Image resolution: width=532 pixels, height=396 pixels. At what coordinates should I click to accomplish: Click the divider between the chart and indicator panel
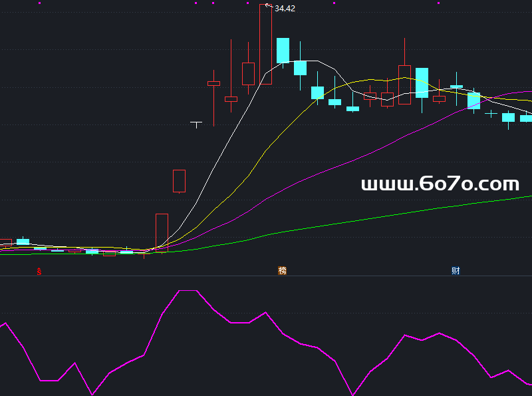pos(266,276)
